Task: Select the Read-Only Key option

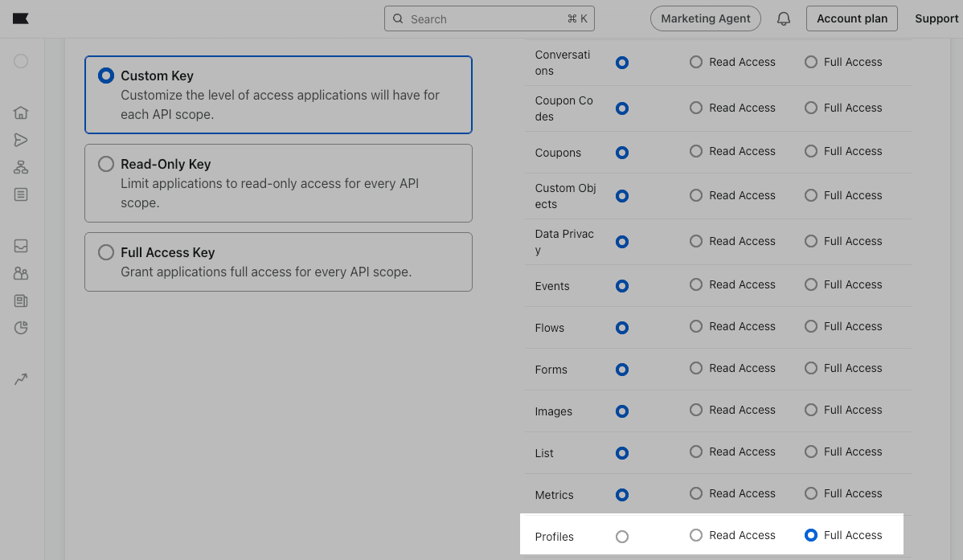Action: click(106, 164)
